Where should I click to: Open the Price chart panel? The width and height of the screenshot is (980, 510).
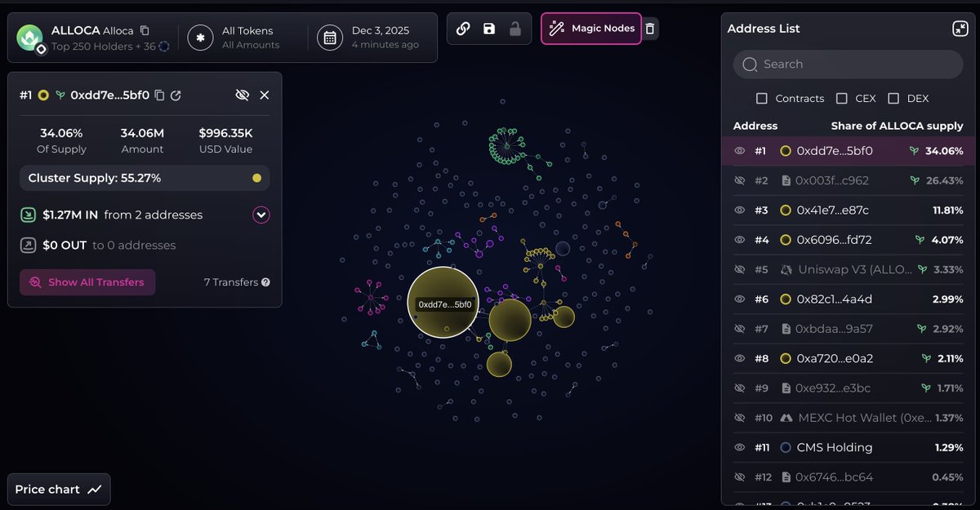pos(59,490)
